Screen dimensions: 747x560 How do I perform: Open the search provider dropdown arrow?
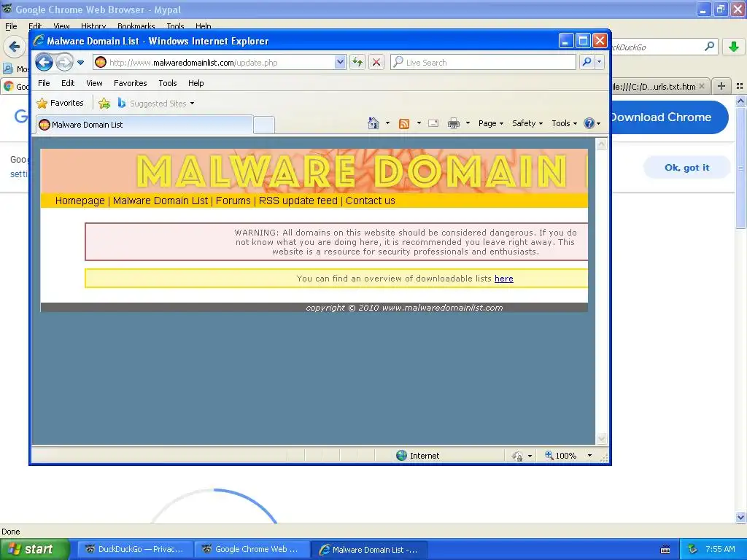600,63
